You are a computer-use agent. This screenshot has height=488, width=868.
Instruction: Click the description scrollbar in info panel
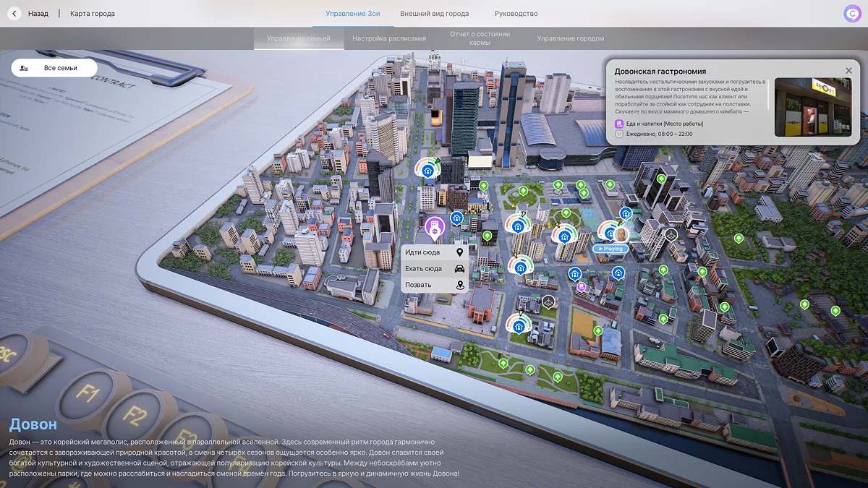768,93
